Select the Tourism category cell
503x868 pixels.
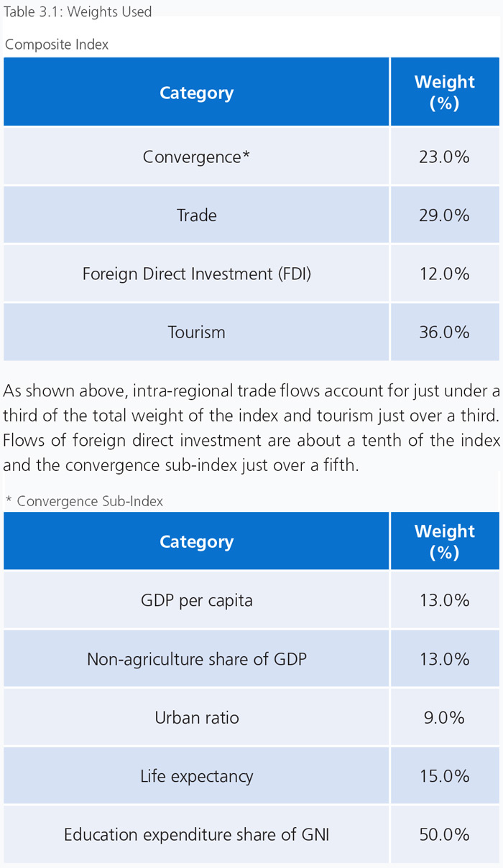coord(196,332)
